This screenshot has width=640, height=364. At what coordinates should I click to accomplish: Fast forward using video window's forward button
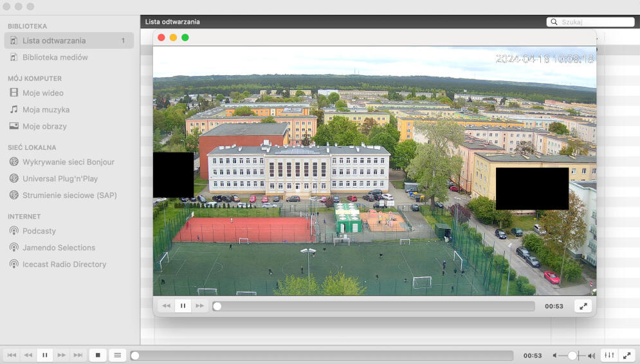point(199,306)
